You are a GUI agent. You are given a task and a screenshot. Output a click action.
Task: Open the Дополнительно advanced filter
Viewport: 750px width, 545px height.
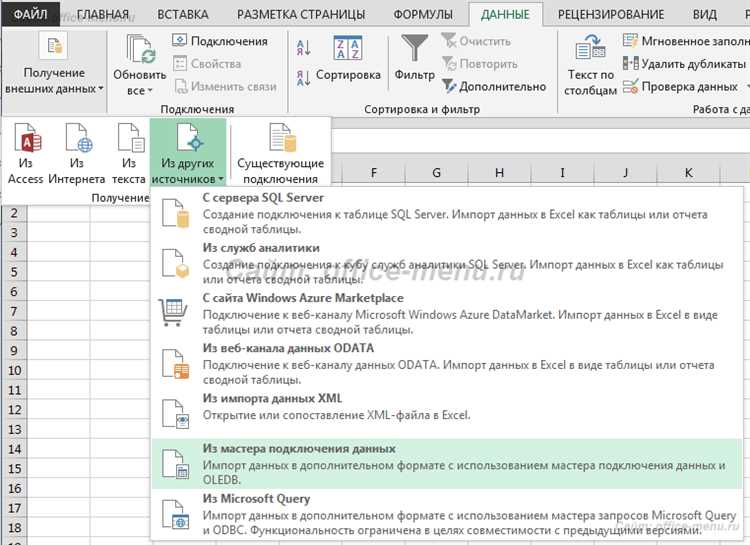coord(494,87)
